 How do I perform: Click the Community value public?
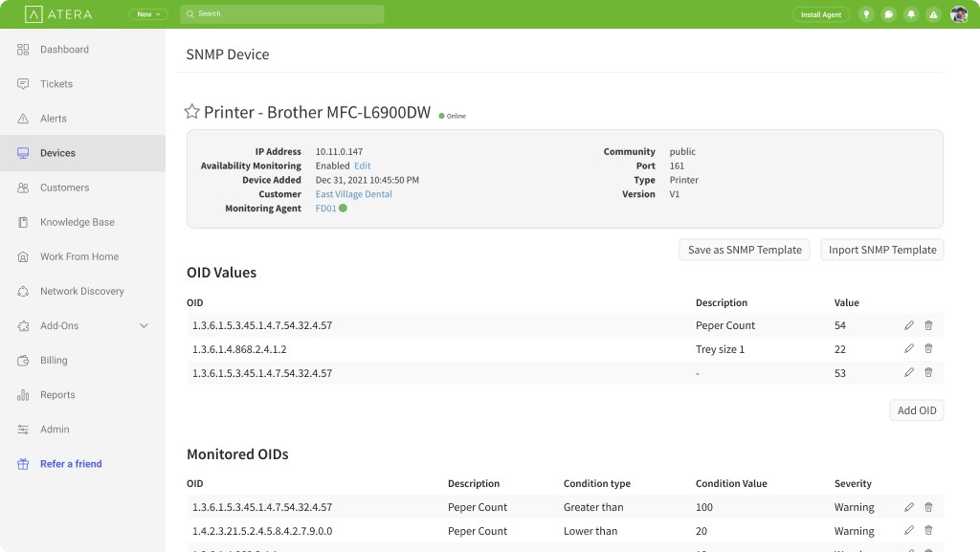tap(682, 152)
